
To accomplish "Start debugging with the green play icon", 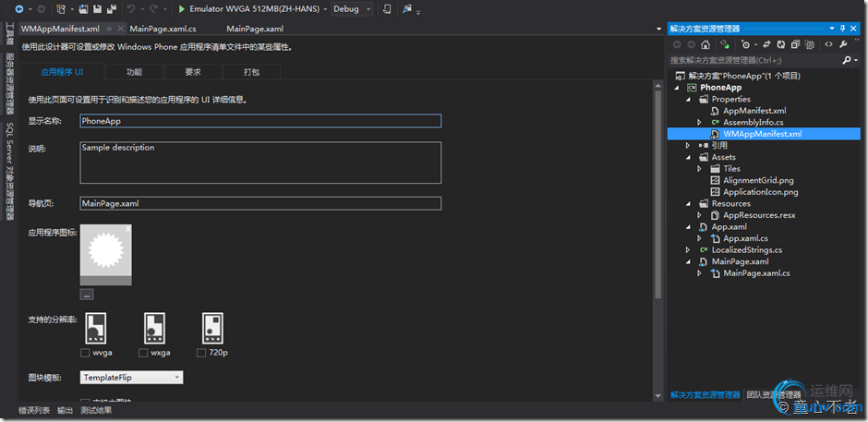I will pos(182,9).
